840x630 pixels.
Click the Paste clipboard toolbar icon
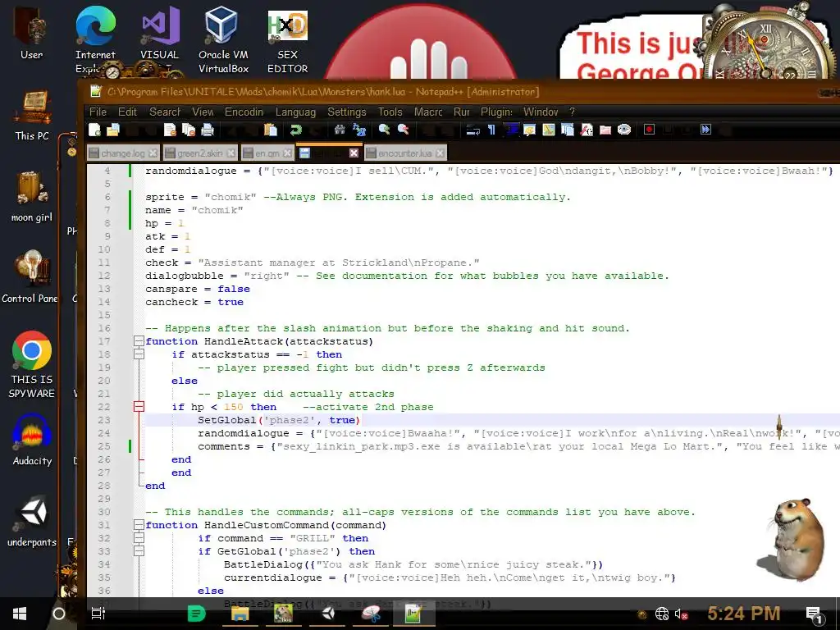pyautogui.click(x=271, y=130)
